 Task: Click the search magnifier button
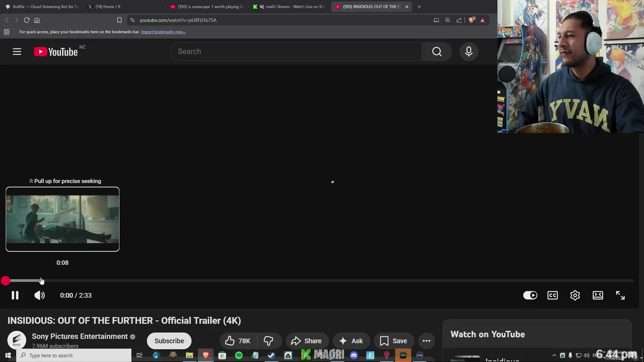[437, 51]
